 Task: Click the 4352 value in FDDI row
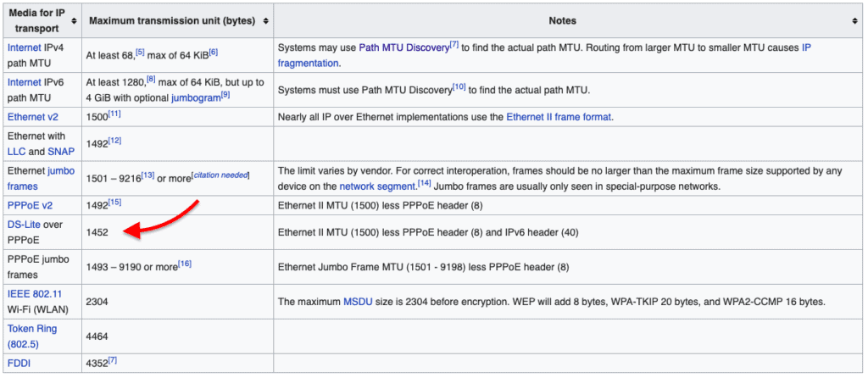click(x=97, y=364)
